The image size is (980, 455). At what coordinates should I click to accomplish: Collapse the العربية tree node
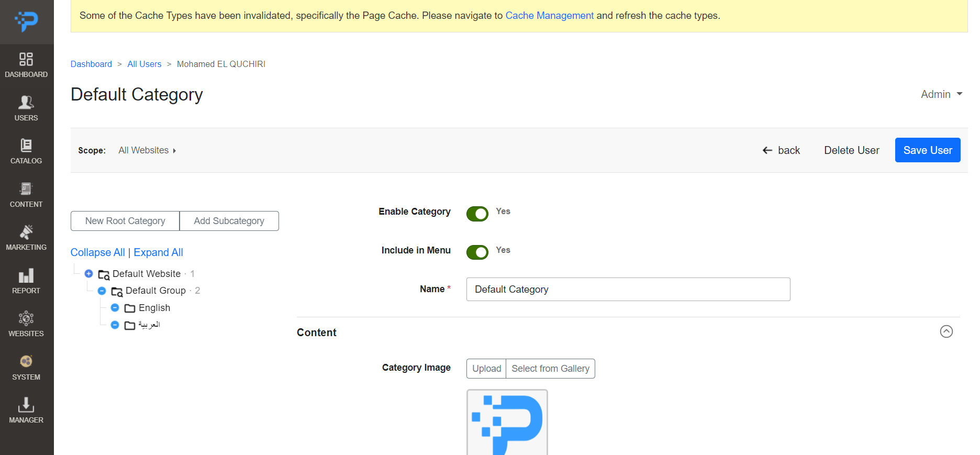click(115, 325)
